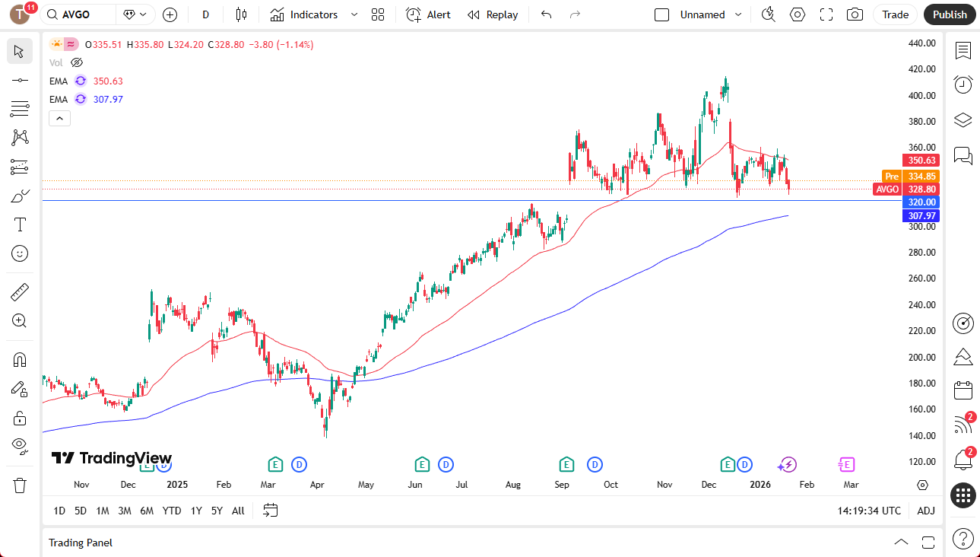Open the date range calendar picker
Screen dimensions: 980x557
(x=271, y=511)
